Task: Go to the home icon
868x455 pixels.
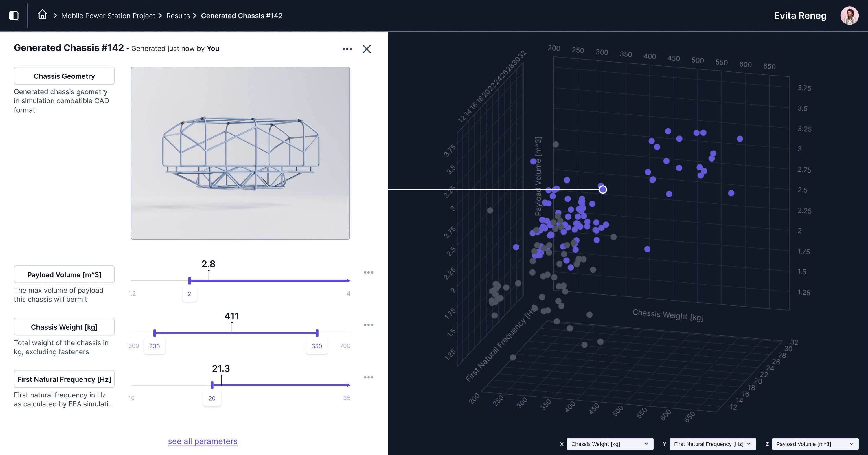Action: click(x=42, y=14)
